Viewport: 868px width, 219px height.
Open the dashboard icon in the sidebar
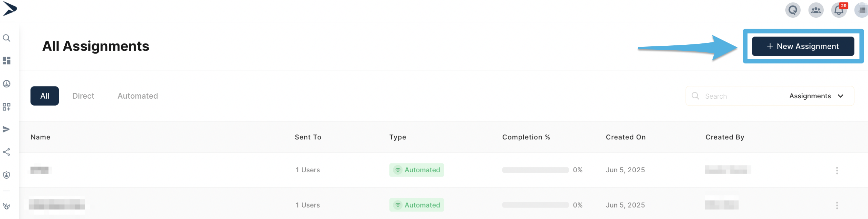[7, 61]
